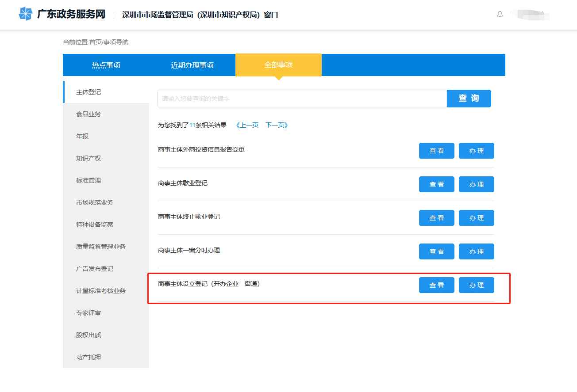This screenshot has height=392, width=577.
Task: Click 办理 for 商事主体歇业登记
Action: click(477, 184)
